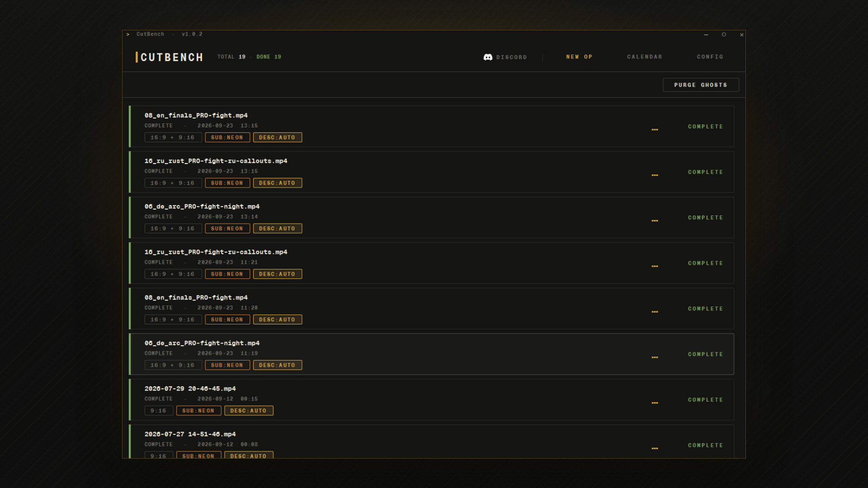The image size is (868, 488).
Task: Go to the CONFIG tab
Action: (x=710, y=57)
